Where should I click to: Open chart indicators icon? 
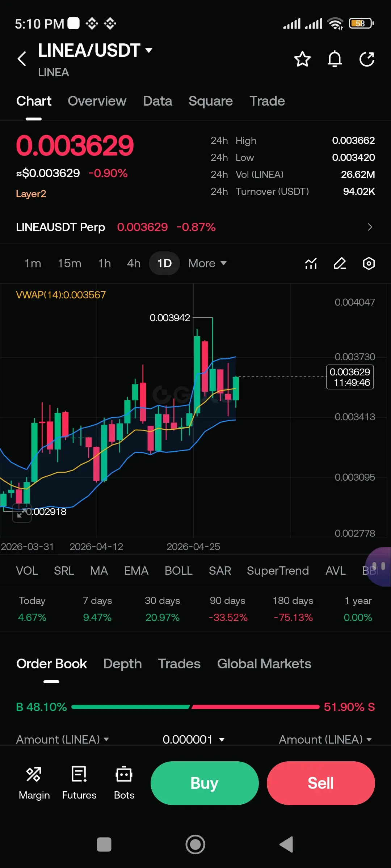click(311, 263)
